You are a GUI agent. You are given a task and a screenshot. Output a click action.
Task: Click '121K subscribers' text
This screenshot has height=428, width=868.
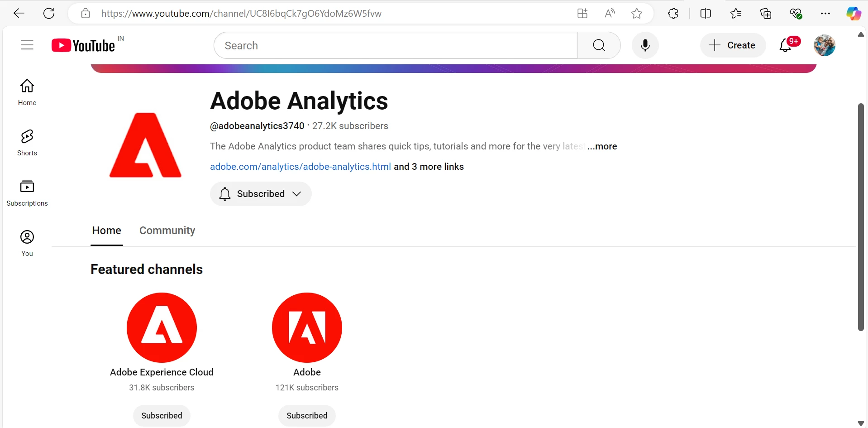pyautogui.click(x=307, y=388)
